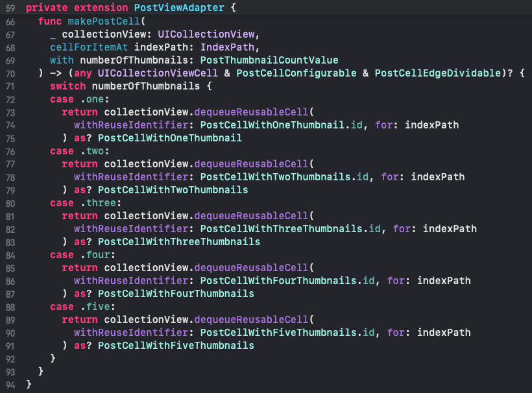Click the cellForItemAt argument label

click(89, 47)
